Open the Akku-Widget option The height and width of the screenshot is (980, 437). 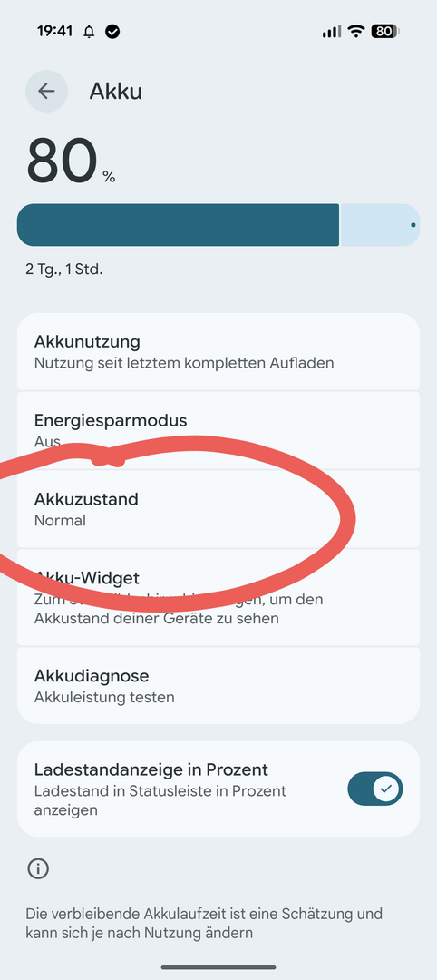218,597
